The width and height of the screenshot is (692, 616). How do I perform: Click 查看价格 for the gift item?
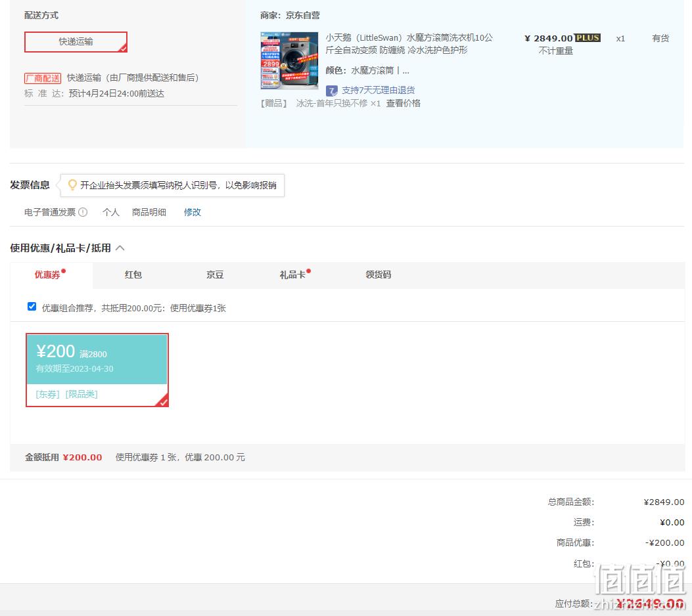pos(404,103)
